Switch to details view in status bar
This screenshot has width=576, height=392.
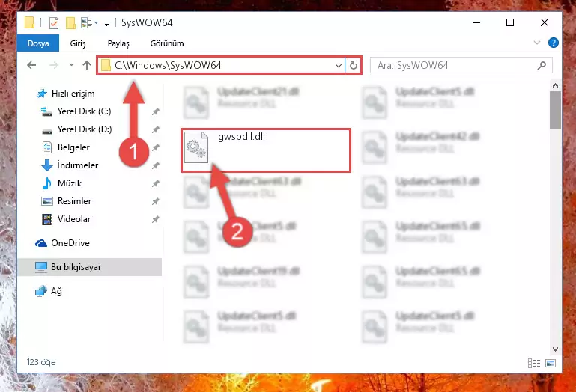(x=534, y=363)
